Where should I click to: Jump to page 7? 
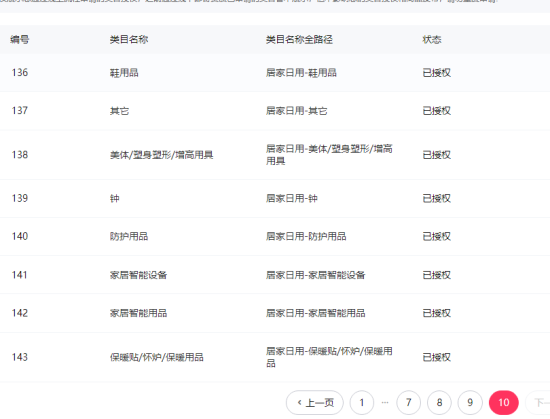[408, 403]
